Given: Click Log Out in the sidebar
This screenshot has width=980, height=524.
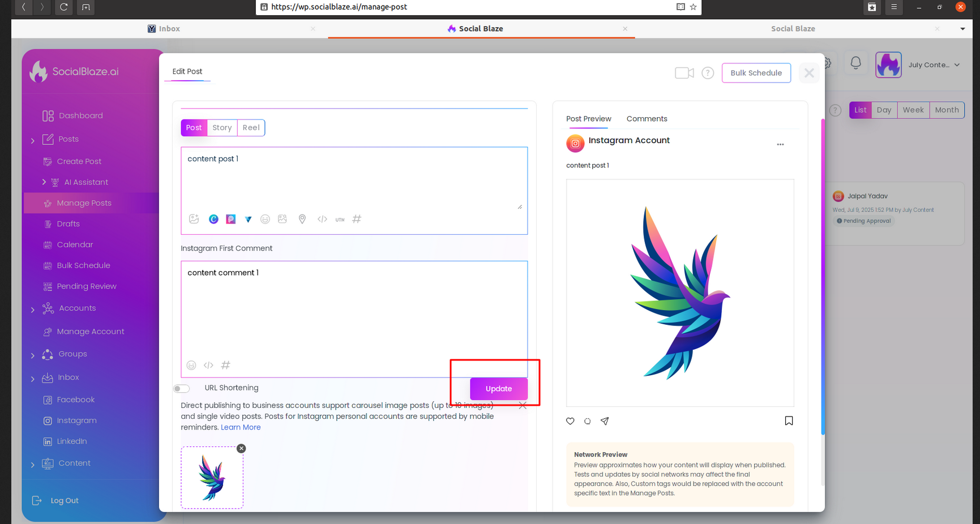Looking at the screenshot, I should click(56, 501).
